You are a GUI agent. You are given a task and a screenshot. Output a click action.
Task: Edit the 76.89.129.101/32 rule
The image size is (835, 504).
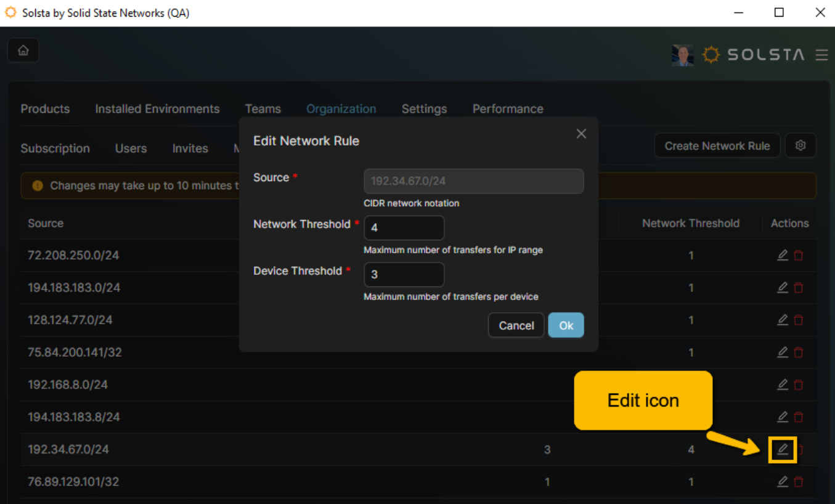coord(783,481)
